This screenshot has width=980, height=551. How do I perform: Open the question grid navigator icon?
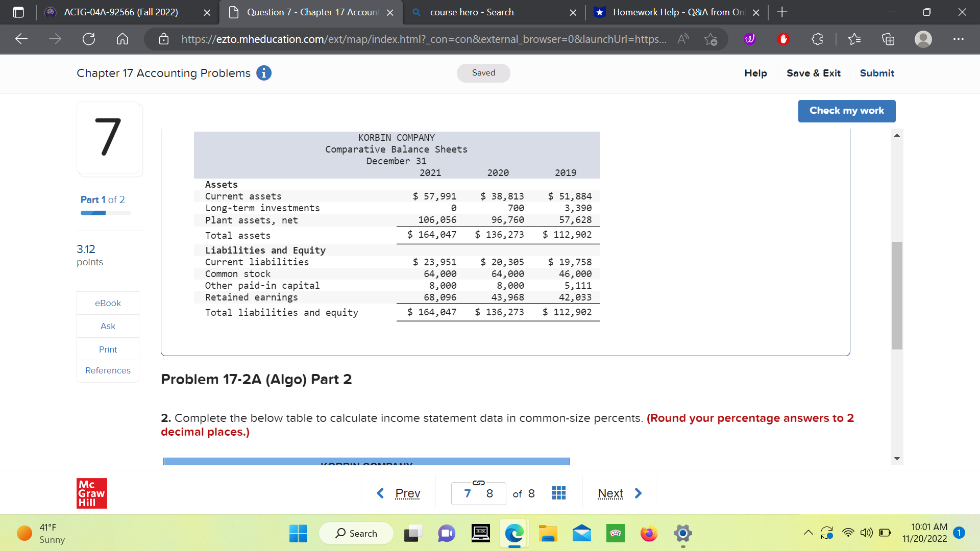coord(558,493)
